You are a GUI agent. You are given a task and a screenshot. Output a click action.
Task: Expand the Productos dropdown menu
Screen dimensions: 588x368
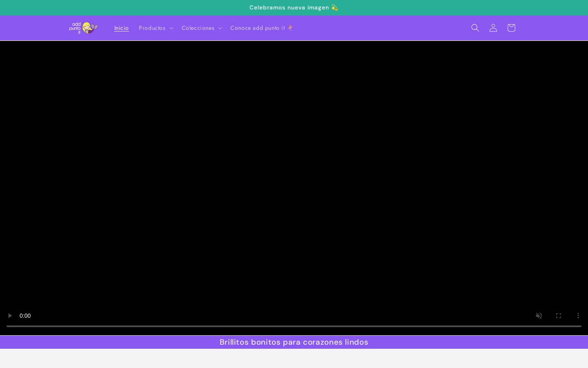pos(156,28)
